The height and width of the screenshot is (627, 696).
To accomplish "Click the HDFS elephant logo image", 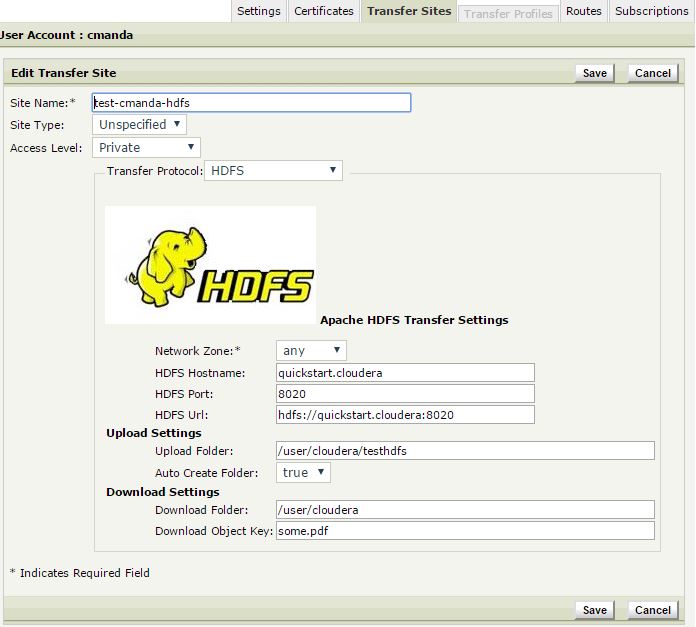I will click(210, 265).
